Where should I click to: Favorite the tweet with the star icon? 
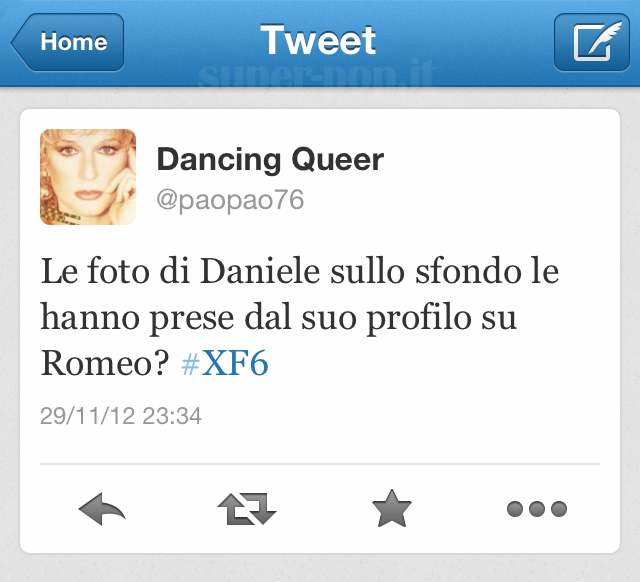pyautogui.click(x=392, y=509)
